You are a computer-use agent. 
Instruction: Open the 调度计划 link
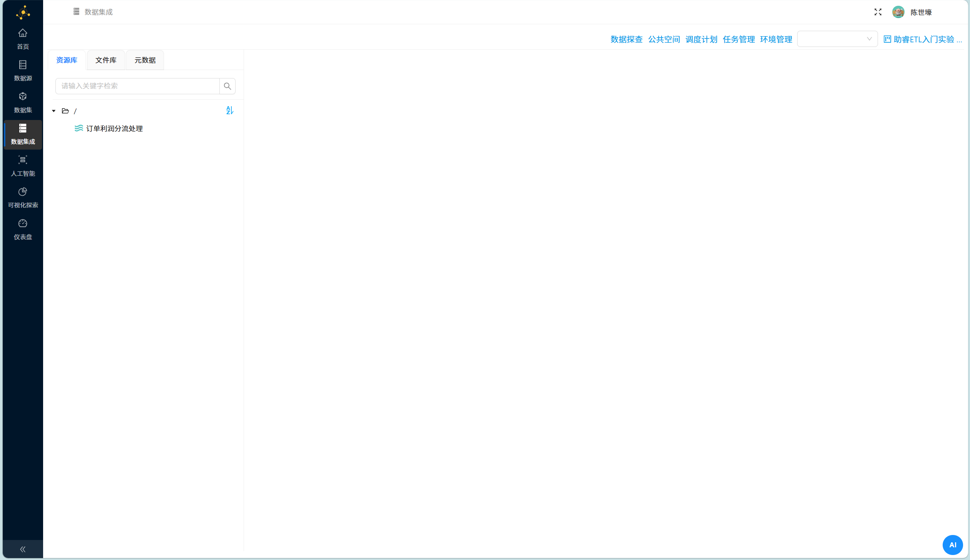pos(701,39)
